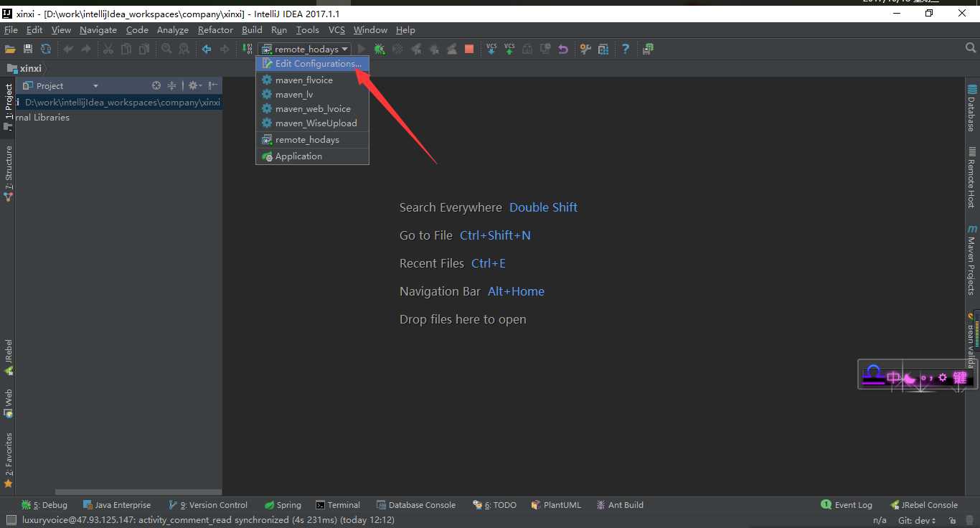980x528 pixels.
Task: Open the Remote Host side tab
Action: 972,178
